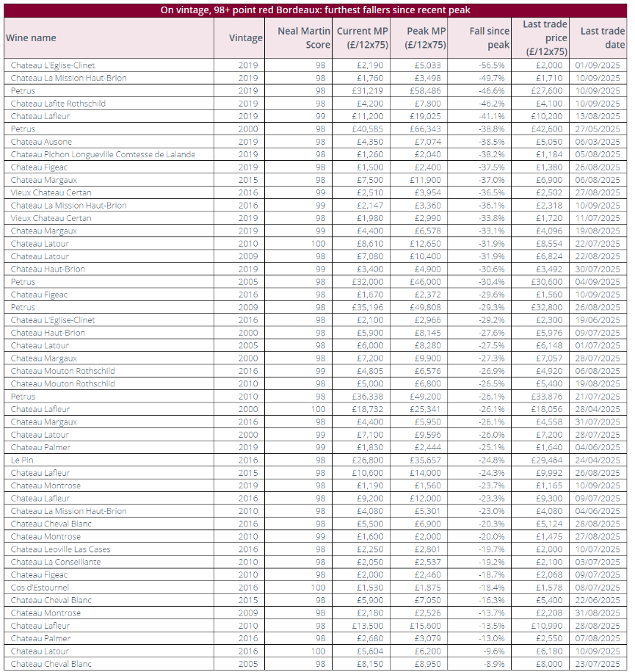Viewport: 635px width, 672px height.
Task: Select last trade date 11/07/2025
Action: (x=598, y=218)
